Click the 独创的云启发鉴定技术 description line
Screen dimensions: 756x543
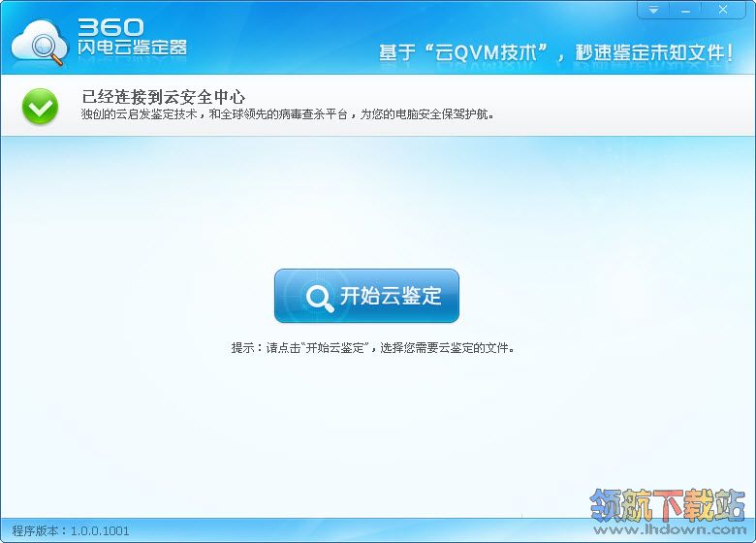(287, 114)
